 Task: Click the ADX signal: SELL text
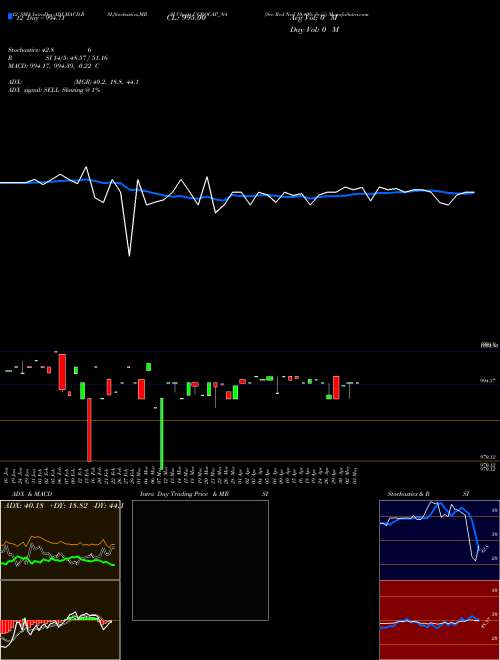coord(54,90)
